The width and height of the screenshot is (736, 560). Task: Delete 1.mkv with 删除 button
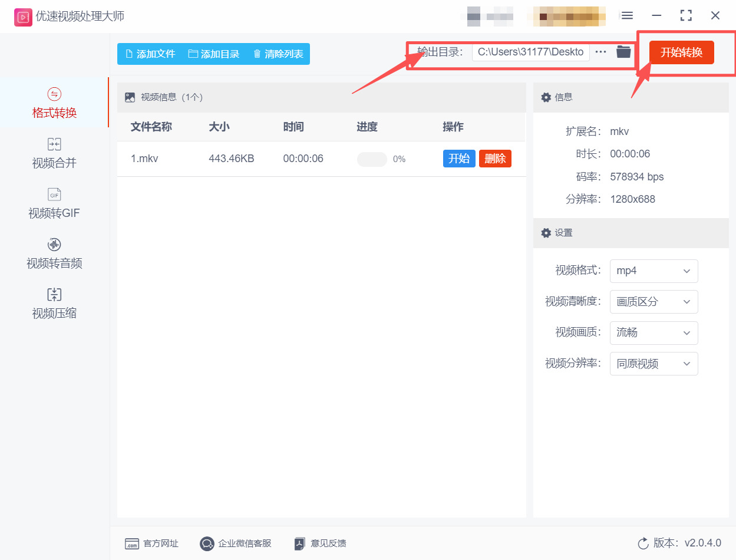click(x=495, y=159)
